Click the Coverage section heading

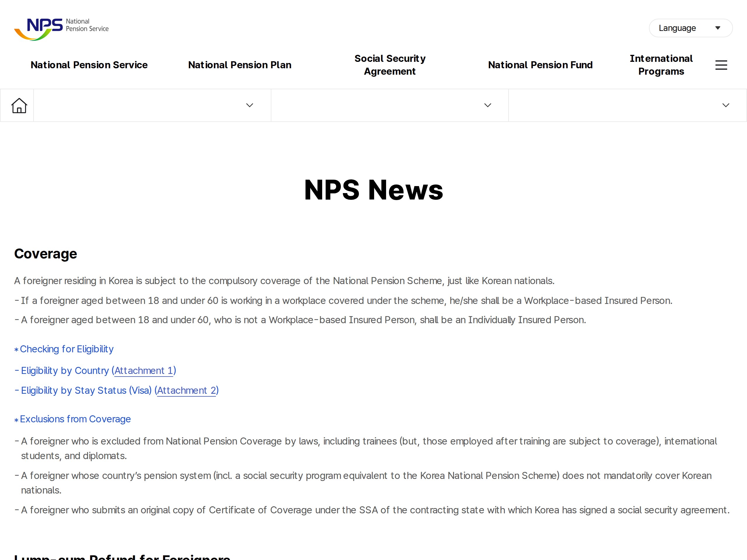tap(46, 254)
